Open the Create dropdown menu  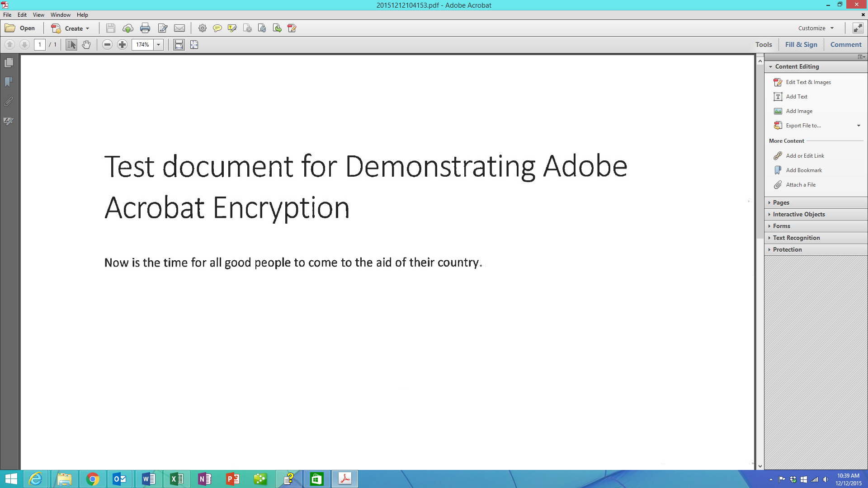[x=71, y=28]
